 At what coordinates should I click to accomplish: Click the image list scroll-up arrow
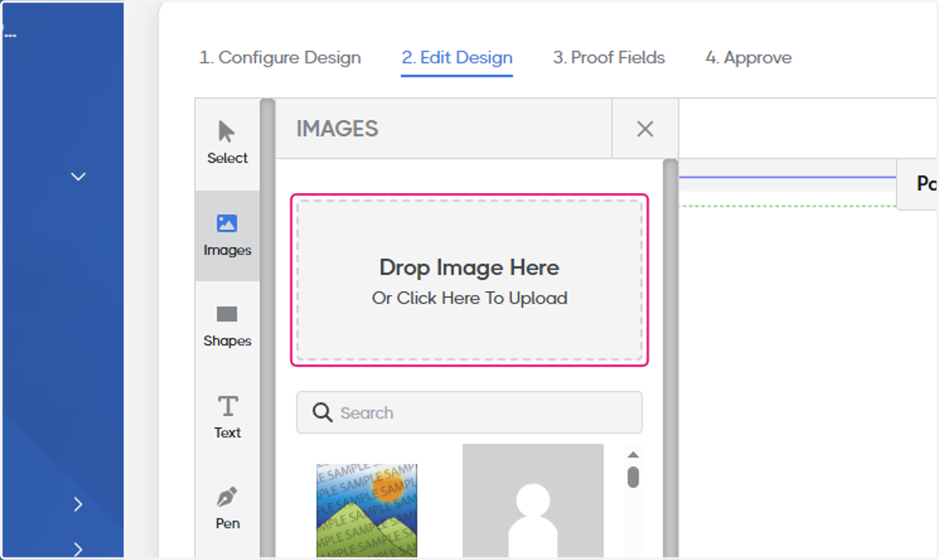pos(633,455)
